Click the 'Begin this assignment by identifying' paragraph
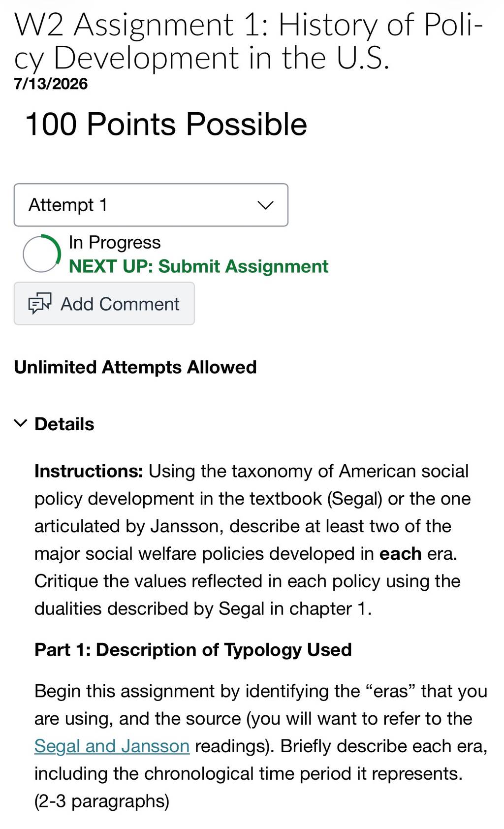504x829 pixels. pos(261,746)
